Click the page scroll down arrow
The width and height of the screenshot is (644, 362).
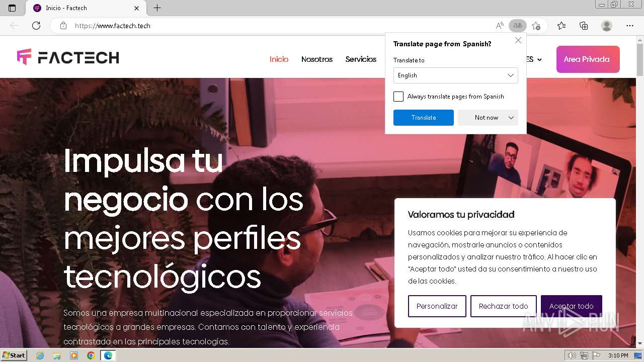[x=639, y=344]
